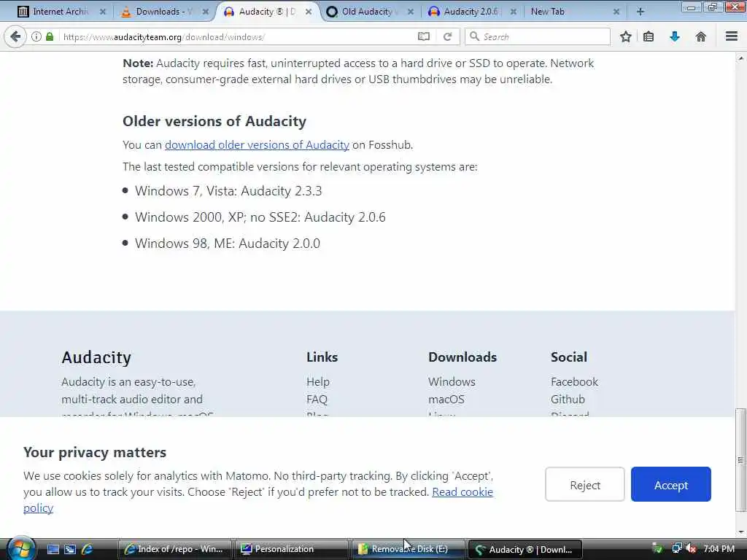
Task: Reject analytics cookies
Action: 584,484
